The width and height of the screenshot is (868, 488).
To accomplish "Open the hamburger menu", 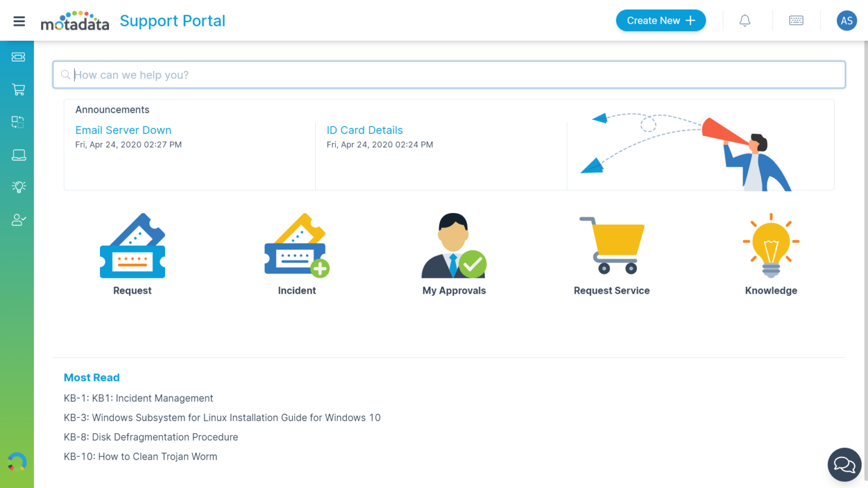I will (19, 21).
